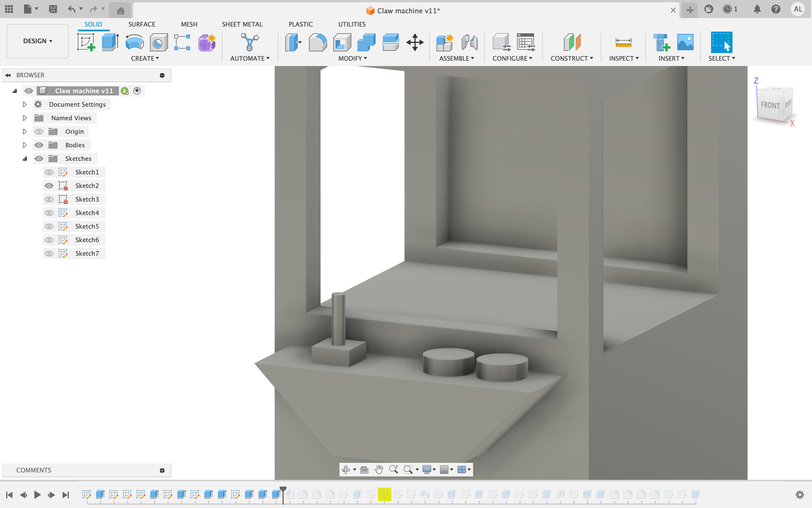The height and width of the screenshot is (508, 812).
Task: Open the SHEET METAL tab
Action: click(242, 24)
